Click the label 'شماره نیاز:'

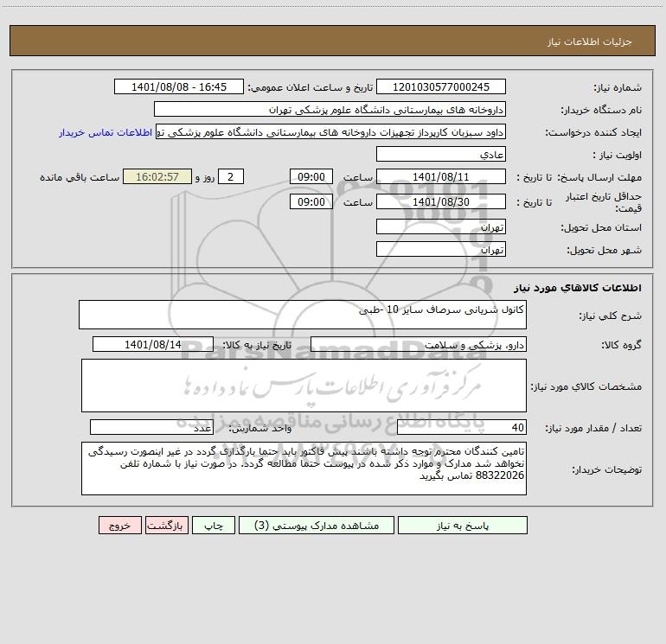618,88
